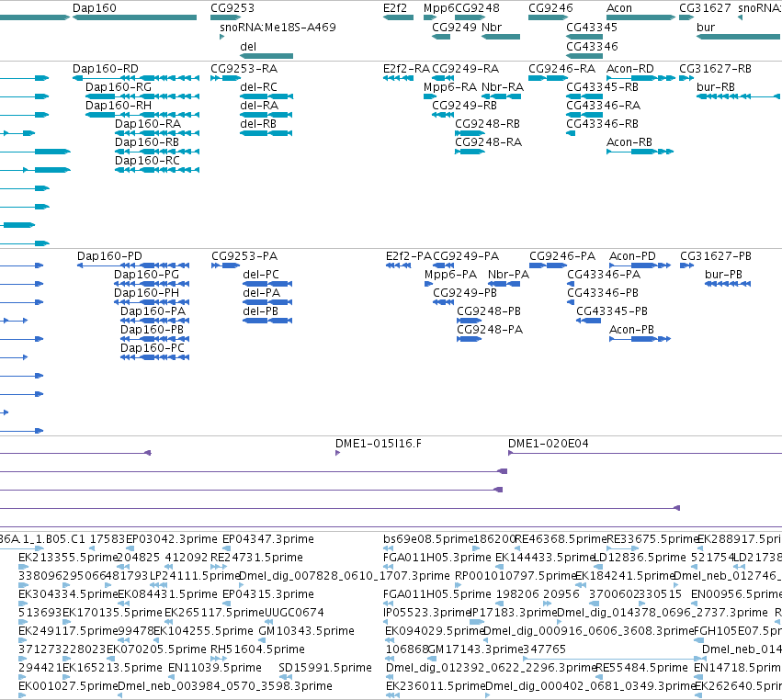Open the bur gene label
Viewport: 782px width, 700px height.
[706, 27]
